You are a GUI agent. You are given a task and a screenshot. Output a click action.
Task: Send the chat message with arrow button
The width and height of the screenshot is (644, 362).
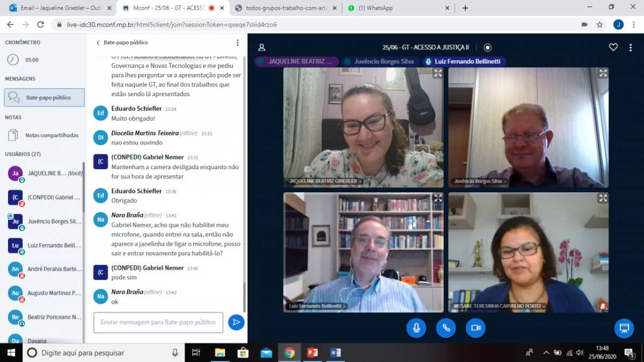236,322
